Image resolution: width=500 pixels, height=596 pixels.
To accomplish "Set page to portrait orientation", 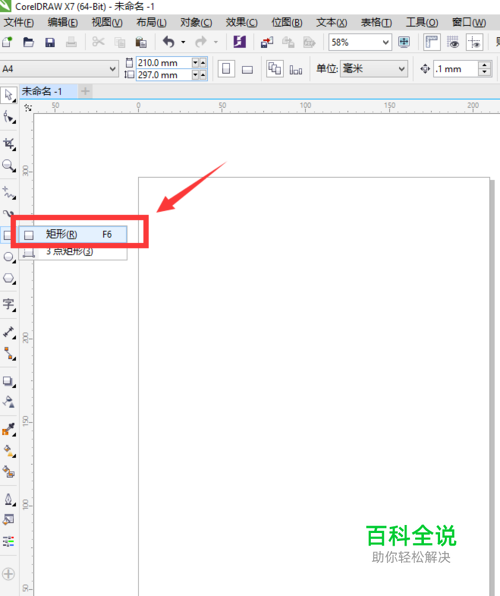I will (x=226, y=69).
